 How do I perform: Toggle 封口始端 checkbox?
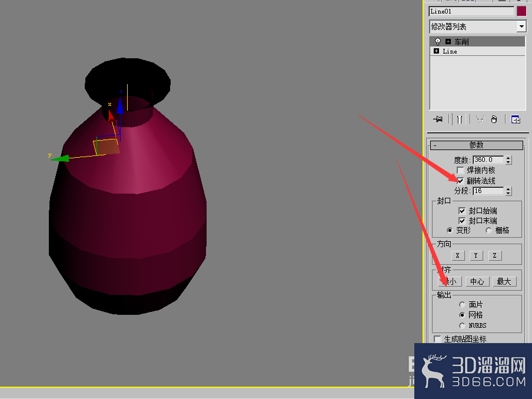coord(462,211)
